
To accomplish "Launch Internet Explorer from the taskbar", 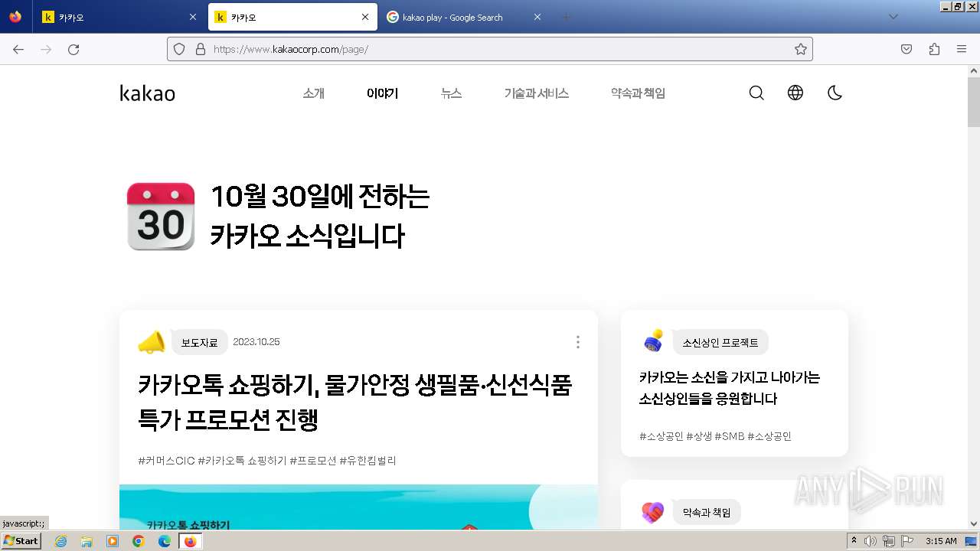I will [60, 541].
